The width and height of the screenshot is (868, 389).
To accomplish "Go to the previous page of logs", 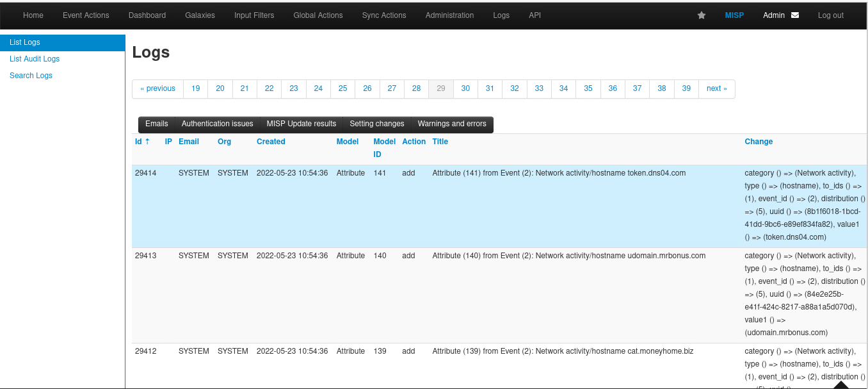I will pyautogui.click(x=157, y=88).
